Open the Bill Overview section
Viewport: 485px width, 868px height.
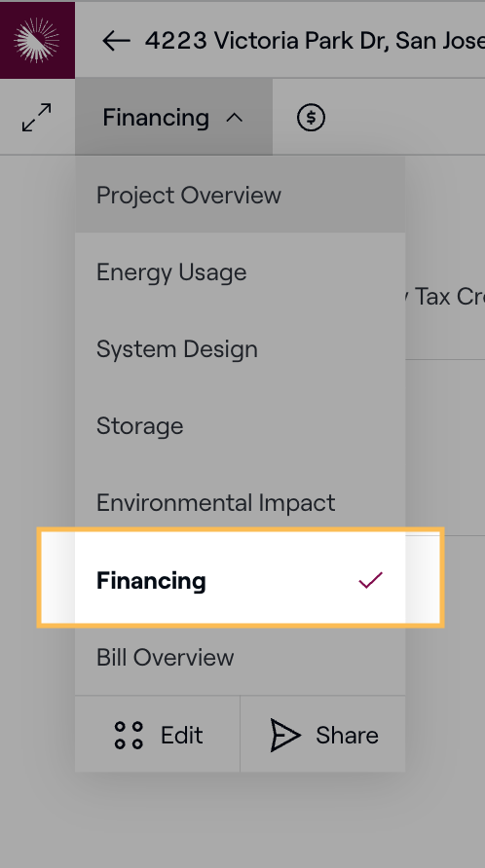coord(240,657)
